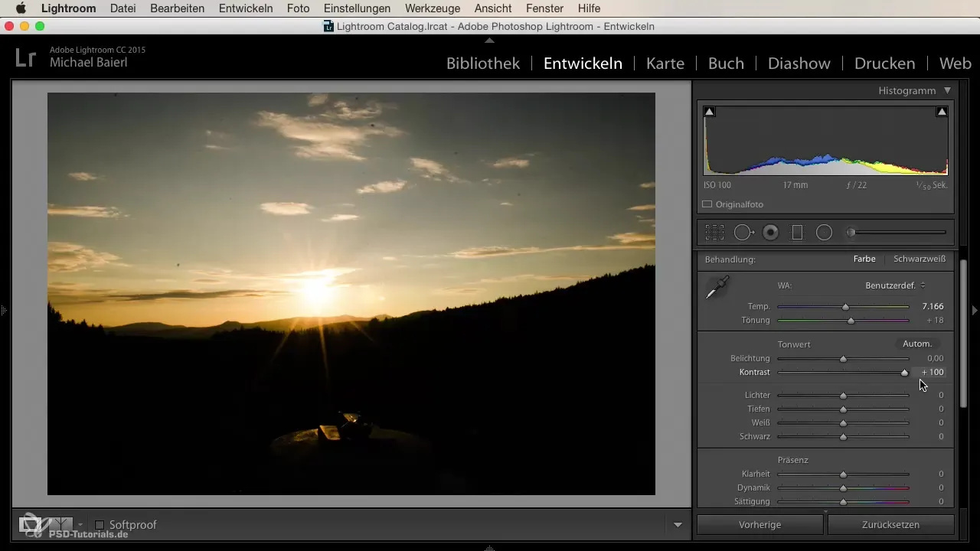Hide the right panel via edge arrow
This screenshot has height=551, width=980.
(975, 311)
